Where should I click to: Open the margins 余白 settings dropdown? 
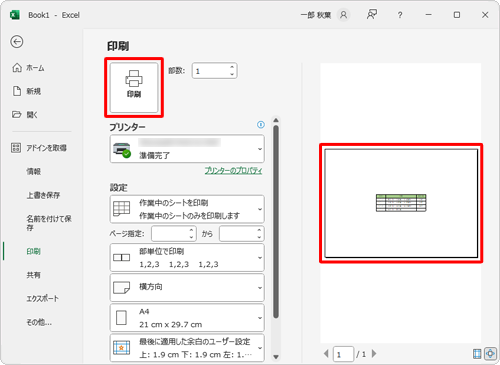[187, 348]
